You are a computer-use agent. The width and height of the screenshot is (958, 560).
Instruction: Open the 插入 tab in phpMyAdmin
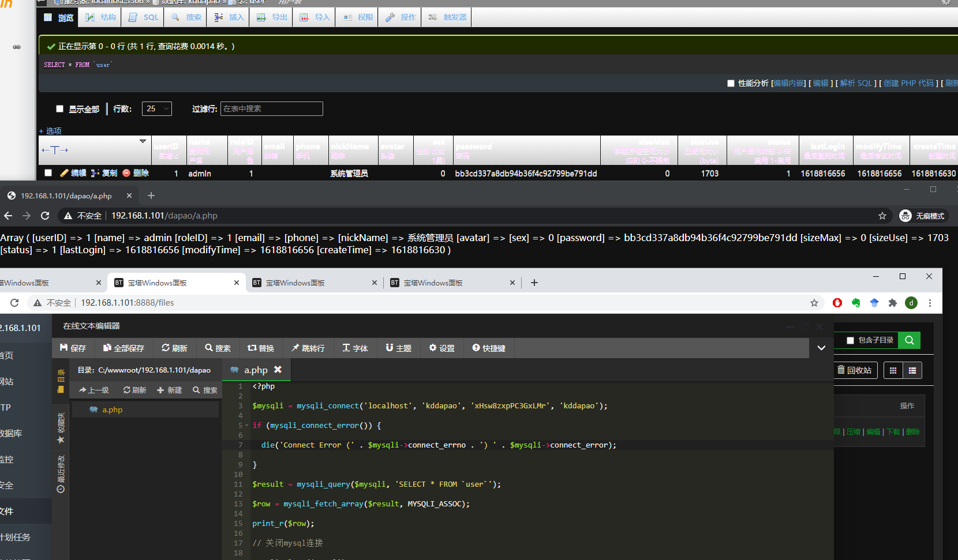(x=229, y=17)
